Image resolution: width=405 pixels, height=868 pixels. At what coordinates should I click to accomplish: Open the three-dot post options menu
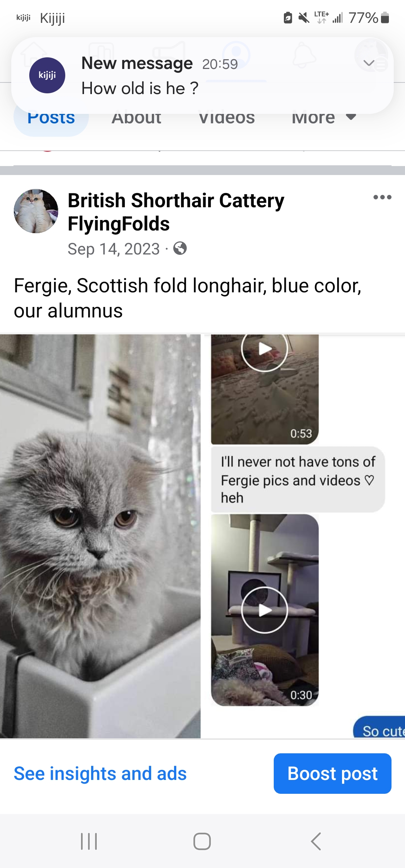coord(382,197)
